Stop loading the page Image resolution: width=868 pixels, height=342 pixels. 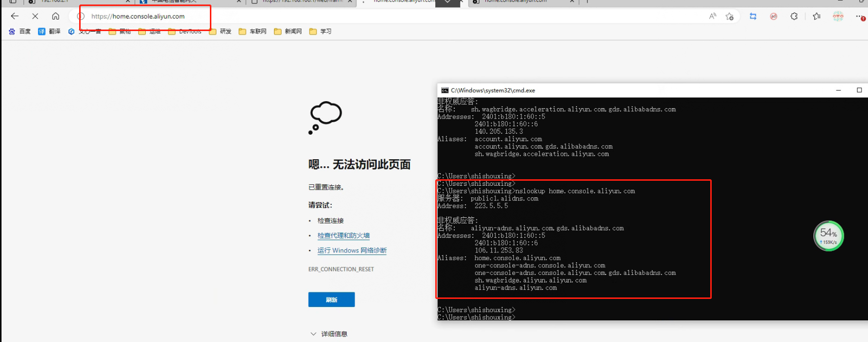35,16
